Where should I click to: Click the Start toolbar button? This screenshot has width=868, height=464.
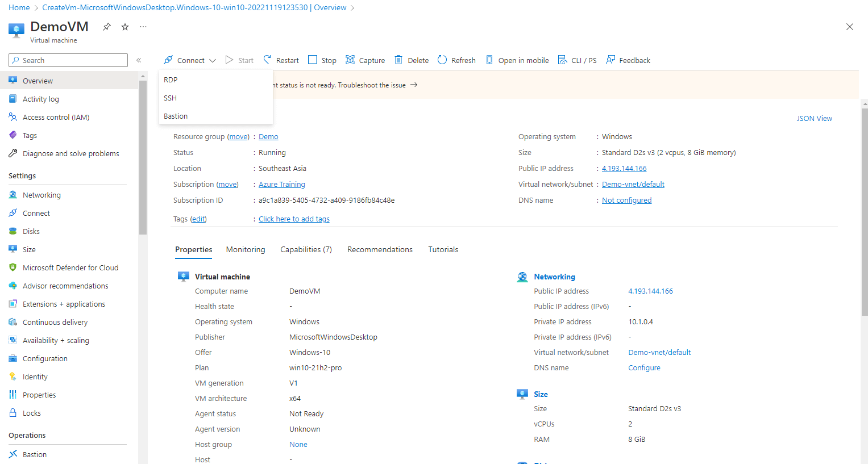239,60
